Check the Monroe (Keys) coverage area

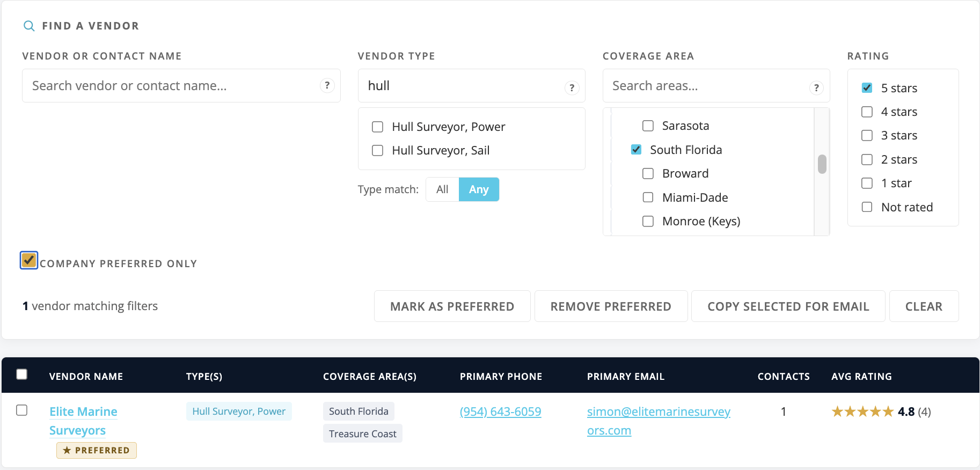point(648,221)
